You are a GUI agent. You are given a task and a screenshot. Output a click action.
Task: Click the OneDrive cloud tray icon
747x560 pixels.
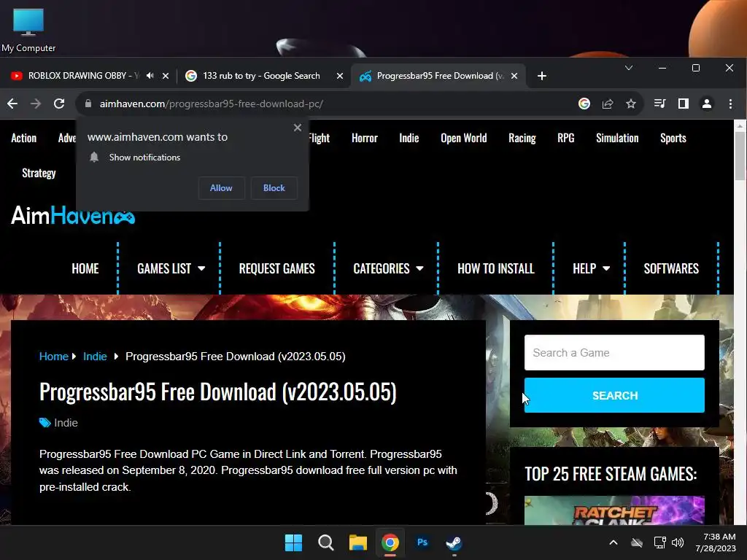[637, 542]
